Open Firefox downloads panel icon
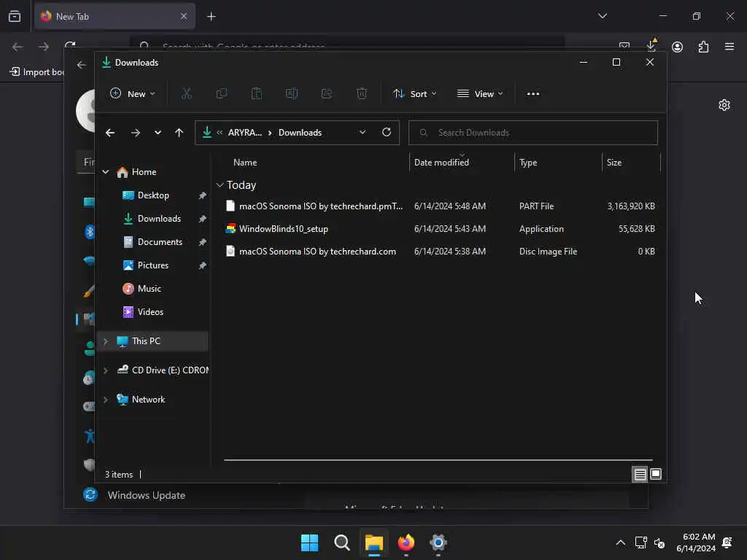Image resolution: width=747 pixels, height=560 pixels. (651, 46)
